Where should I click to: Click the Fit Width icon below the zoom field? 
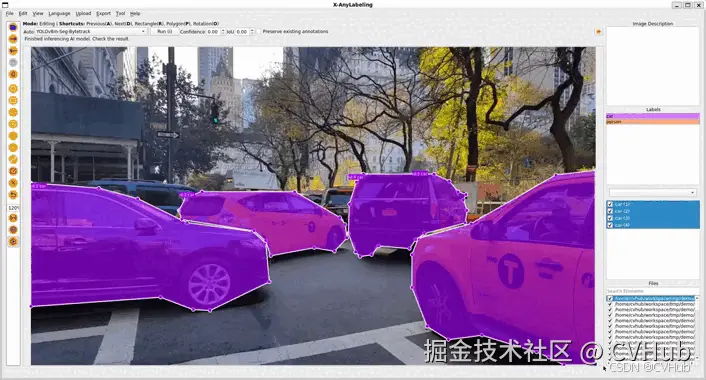13,218
